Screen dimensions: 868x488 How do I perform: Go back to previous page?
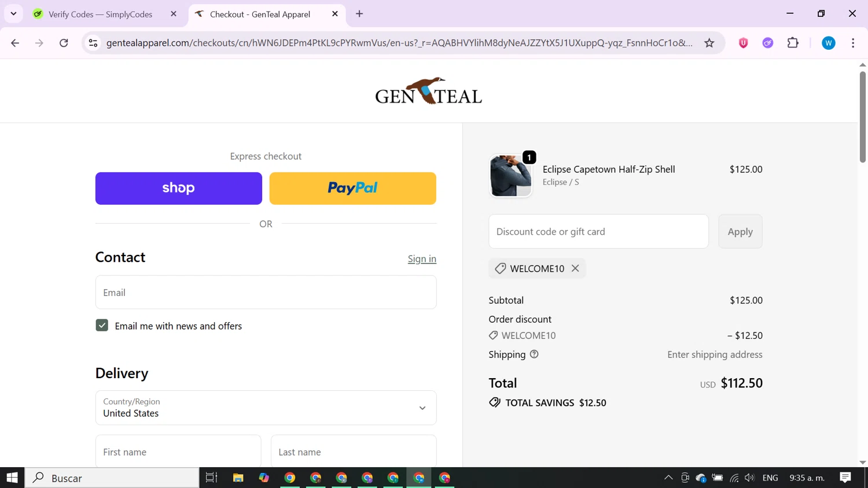coord(15,43)
